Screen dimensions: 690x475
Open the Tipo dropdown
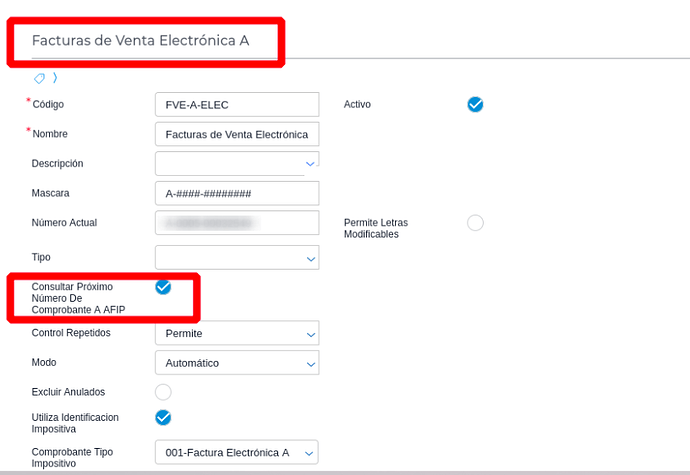tap(237, 258)
